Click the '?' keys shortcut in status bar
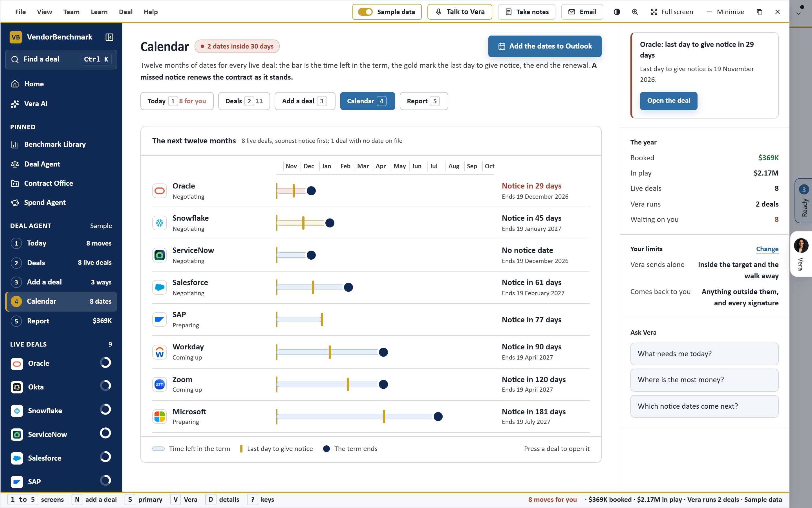 coord(253,500)
